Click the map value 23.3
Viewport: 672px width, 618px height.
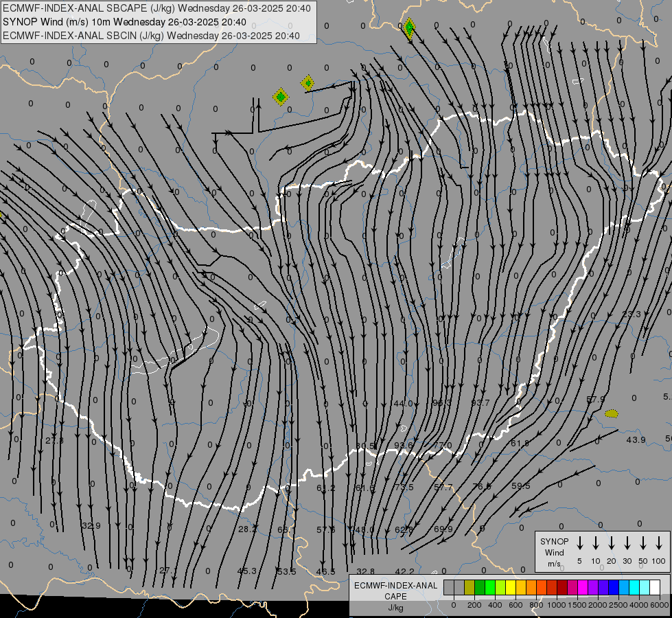pos(632,314)
